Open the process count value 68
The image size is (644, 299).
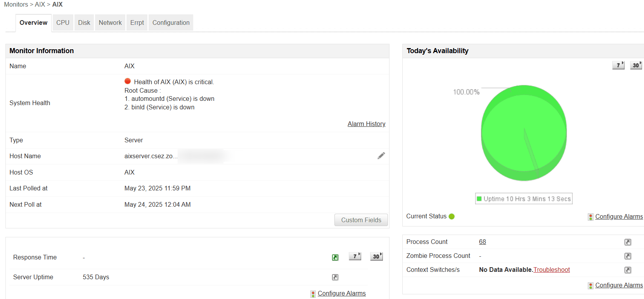tap(482, 242)
